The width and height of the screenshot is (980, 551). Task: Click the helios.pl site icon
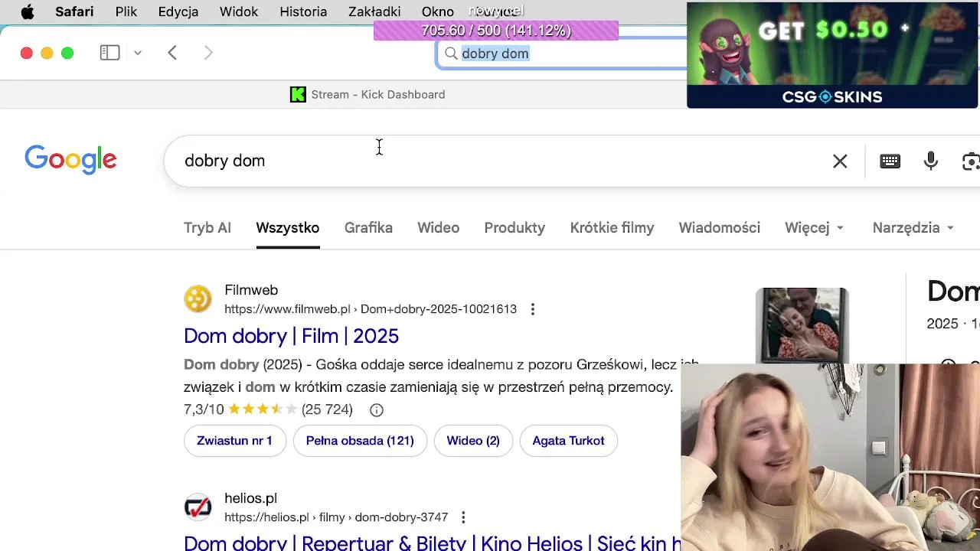[x=198, y=507]
